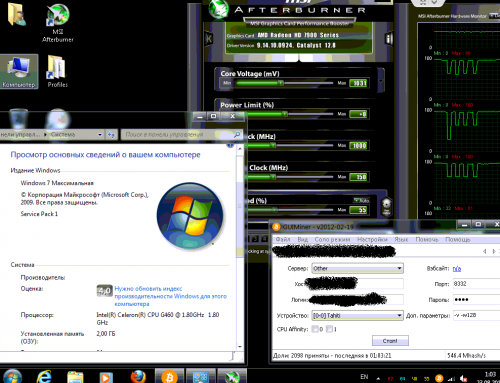
Task: Check CPU Affinity core 1
Action: pyautogui.click(x=329, y=329)
